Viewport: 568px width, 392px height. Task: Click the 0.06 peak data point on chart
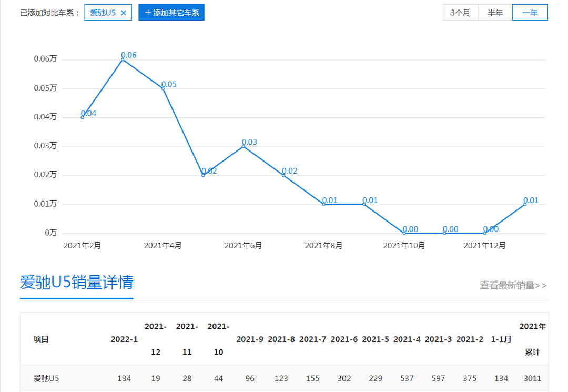pos(123,59)
